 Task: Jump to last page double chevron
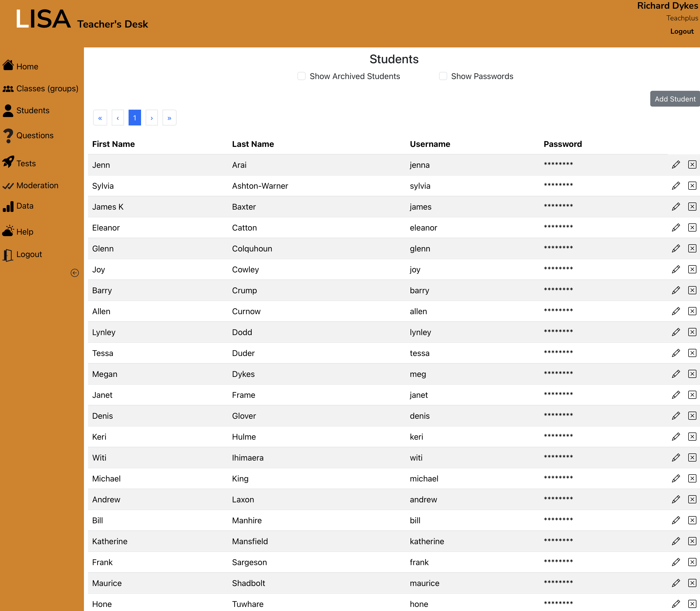[x=169, y=118]
